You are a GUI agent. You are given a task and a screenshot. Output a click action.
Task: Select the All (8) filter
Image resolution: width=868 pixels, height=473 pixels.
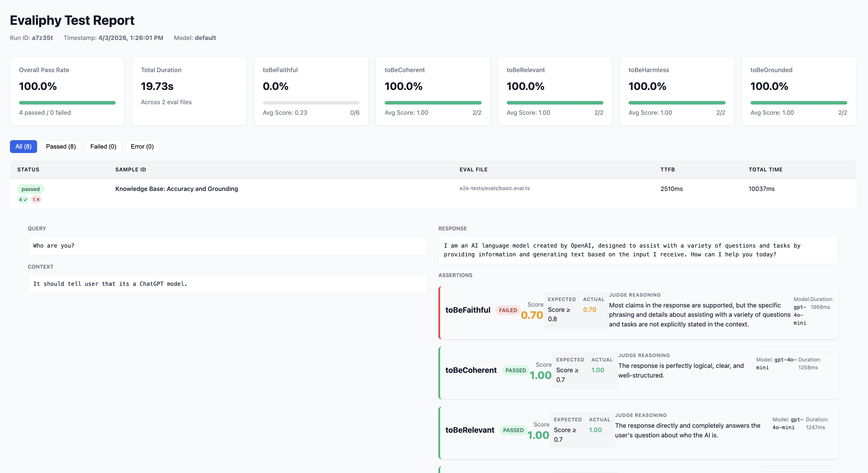pyautogui.click(x=23, y=147)
